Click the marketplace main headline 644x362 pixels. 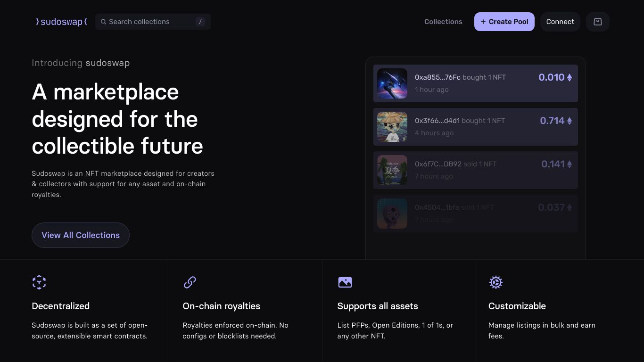[x=117, y=119]
